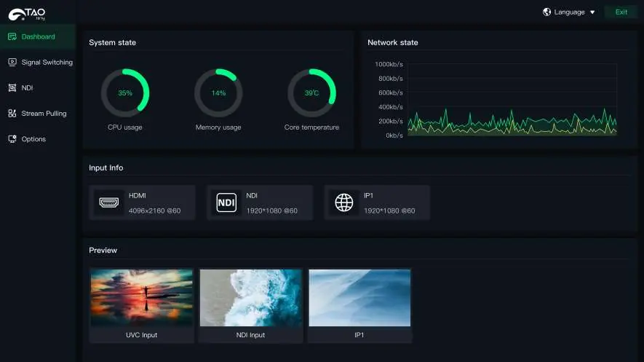644x362 pixels.
Task: Select the UVC Input preview thumbnail
Action: point(142,298)
